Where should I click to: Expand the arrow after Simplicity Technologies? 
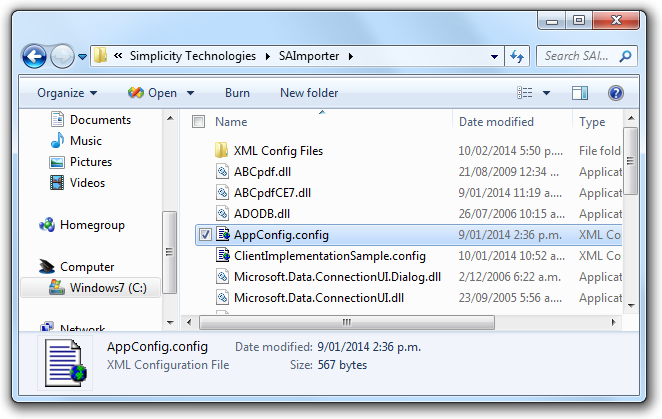[x=267, y=56]
